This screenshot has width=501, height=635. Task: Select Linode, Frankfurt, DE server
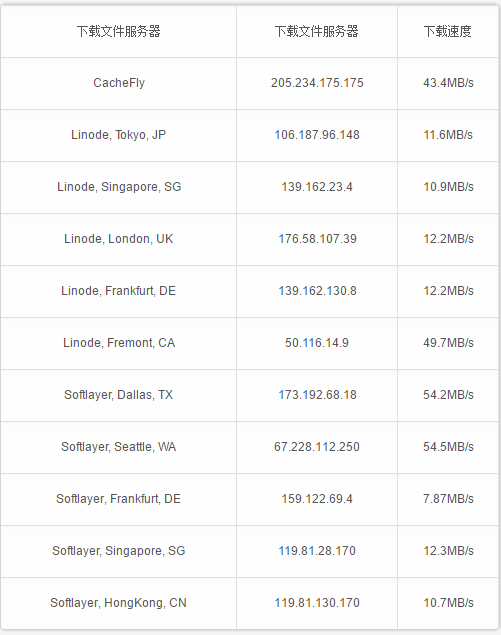point(119,291)
